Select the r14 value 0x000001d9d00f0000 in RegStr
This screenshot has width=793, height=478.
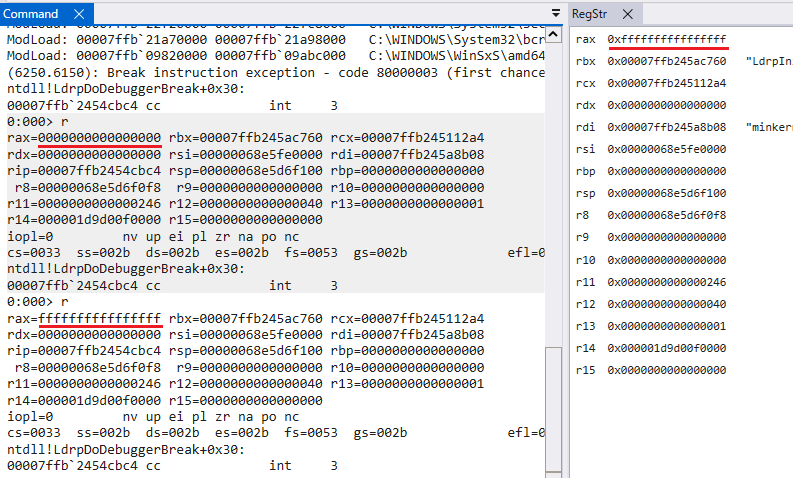(667, 348)
